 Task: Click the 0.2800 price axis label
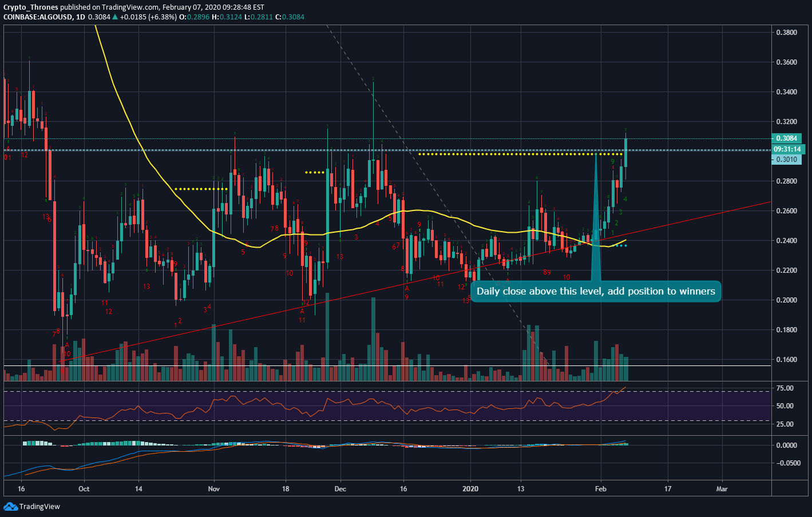click(786, 181)
